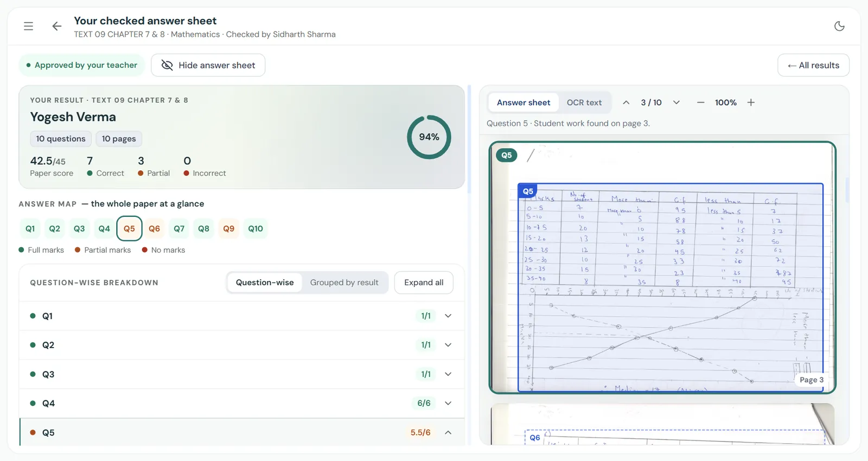Jump to Q3 in answer map
Viewport: 868px width, 461px height.
click(79, 228)
